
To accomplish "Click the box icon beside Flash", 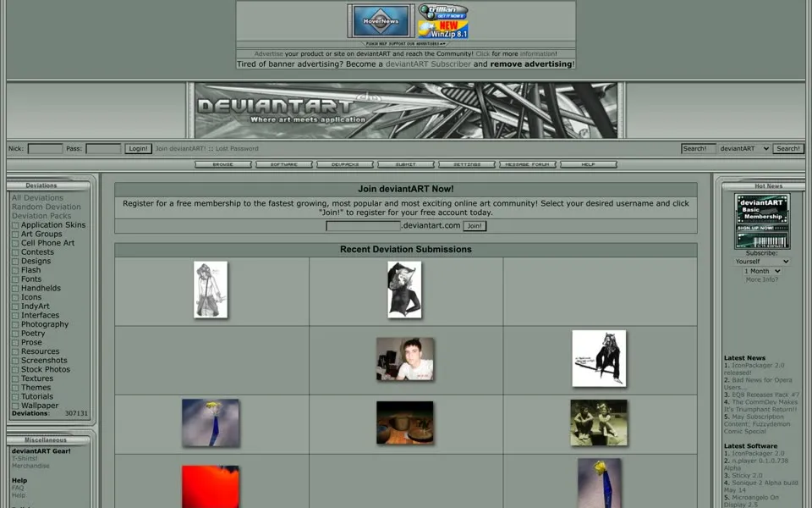I will pyautogui.click(x=15, y=271).
